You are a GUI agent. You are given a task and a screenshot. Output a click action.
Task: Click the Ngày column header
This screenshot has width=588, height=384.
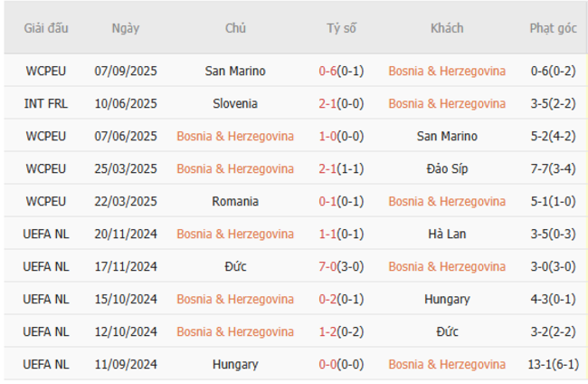[126, 28]
